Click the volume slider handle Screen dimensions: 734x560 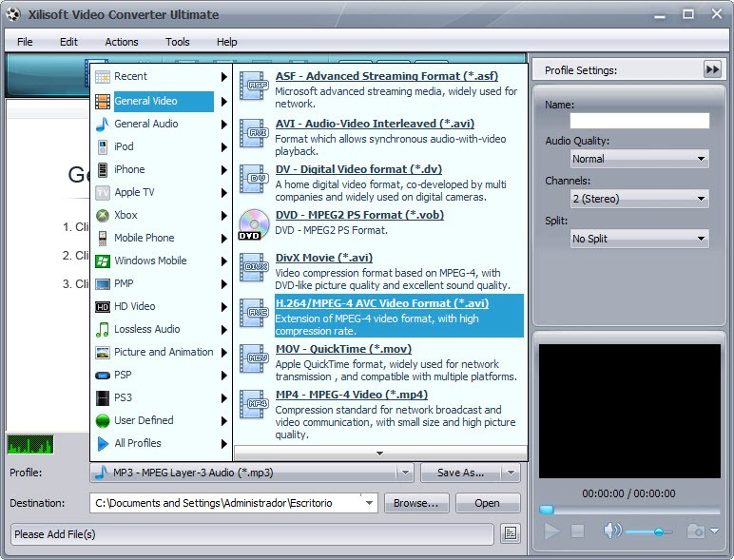pos(659,531)
